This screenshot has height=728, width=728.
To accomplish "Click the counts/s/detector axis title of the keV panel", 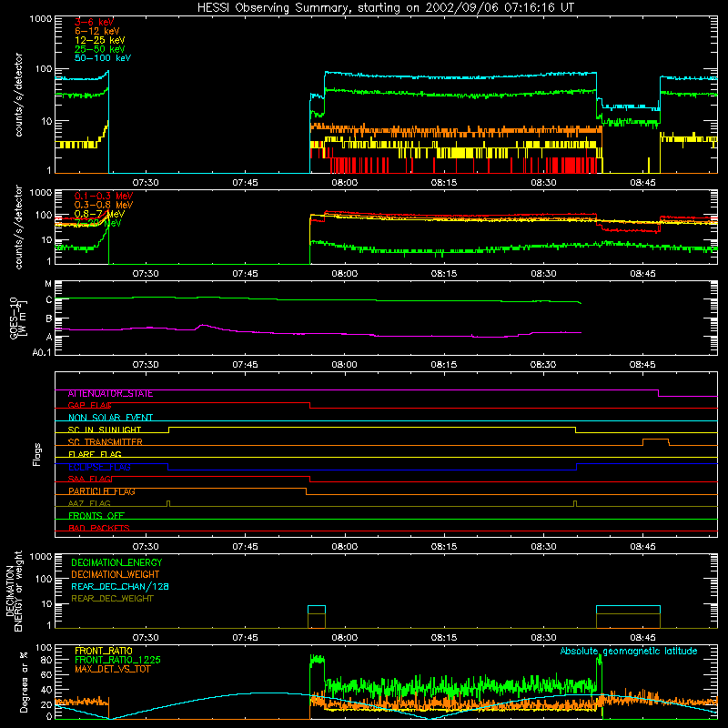I will coord(18,95).
